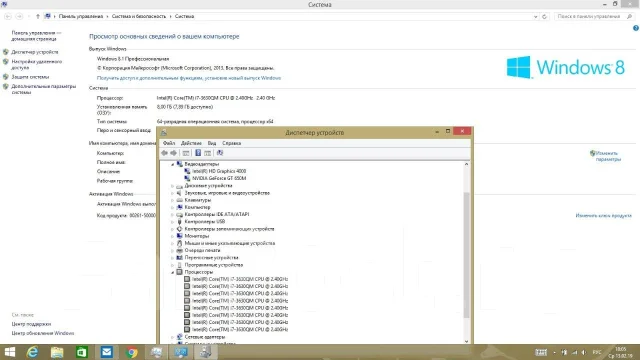Screen dimensions: 640x360
Task: Click Back arrow in Device Manager toolbar
Action: tap(164, 153)
